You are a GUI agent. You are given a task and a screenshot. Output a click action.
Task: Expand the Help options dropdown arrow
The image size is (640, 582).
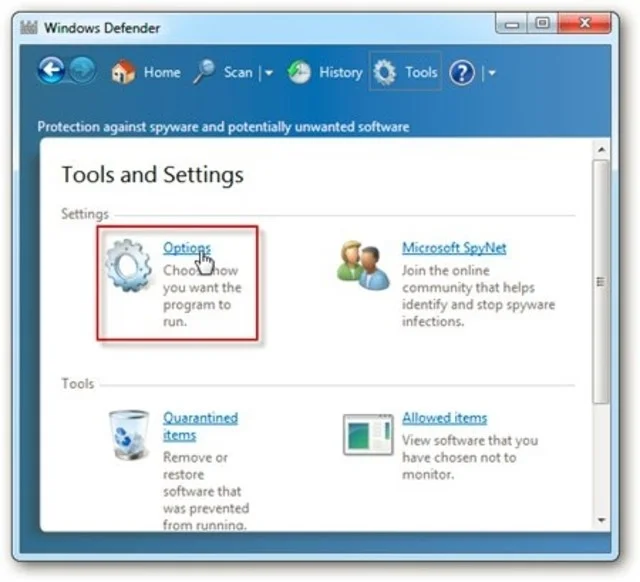click(492, 73)
